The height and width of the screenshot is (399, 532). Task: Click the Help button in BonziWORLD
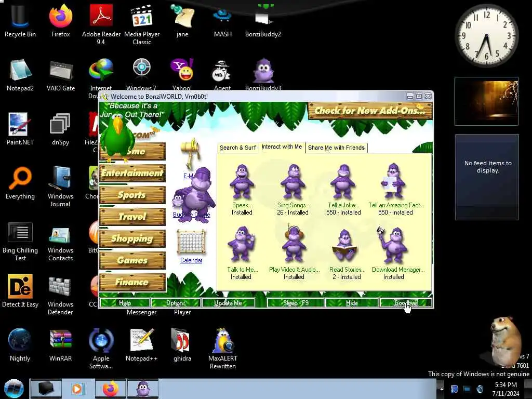tap(125, 303)
